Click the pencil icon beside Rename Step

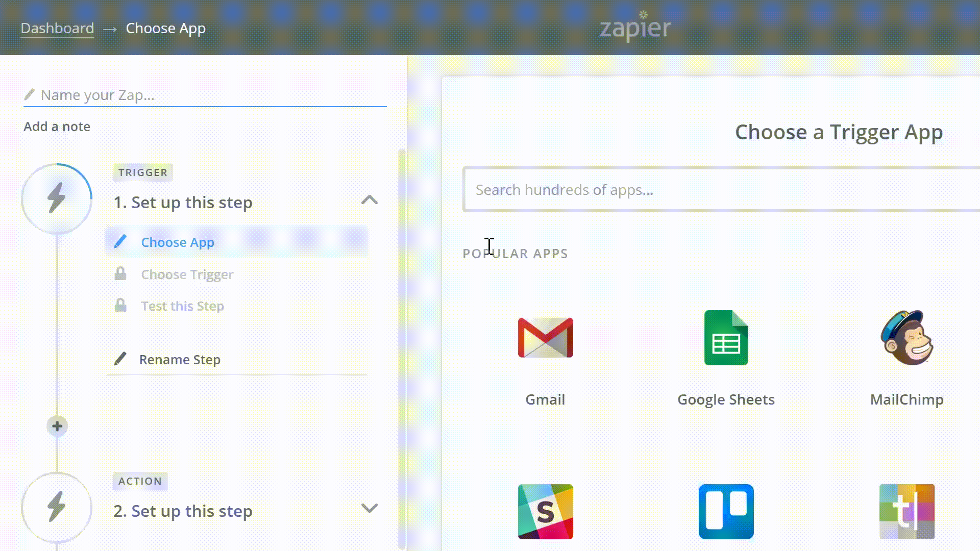coord(120,359)
